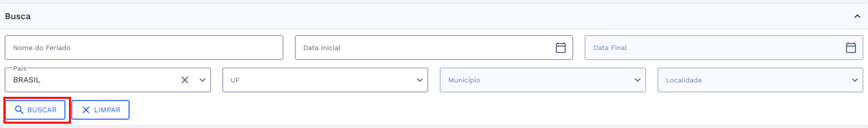Viewport: 868px width, 128px height.
Task: Select the País field showing BRASIL
Action: click(x=91, y=80)
